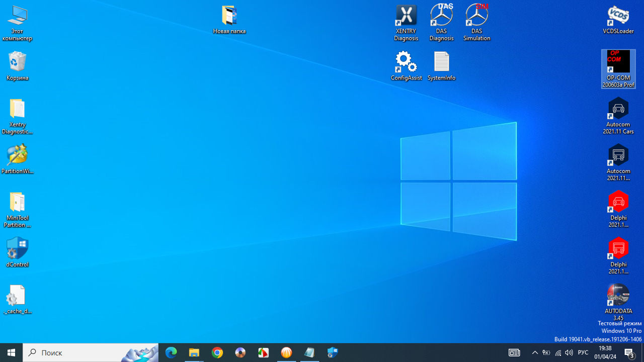Open the notification center with 3 alerts
Viewport: 644px width, 362px height.
(630, 352)
